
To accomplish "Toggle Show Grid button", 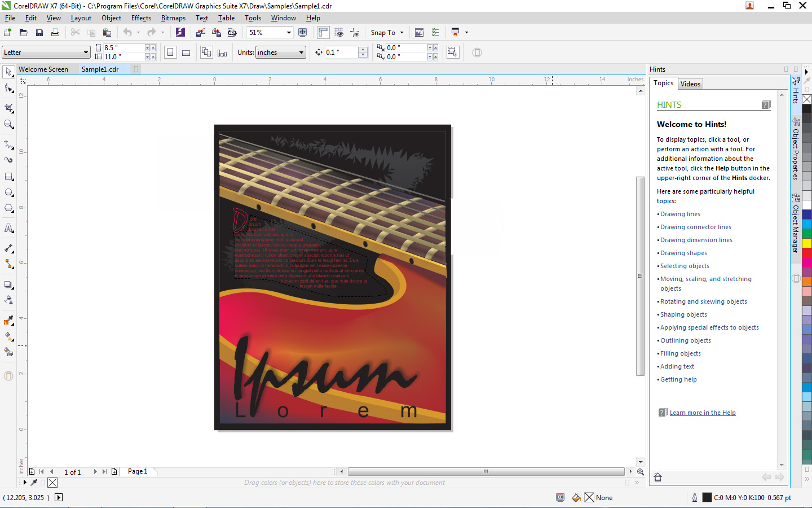I will (x=339, y=33).
